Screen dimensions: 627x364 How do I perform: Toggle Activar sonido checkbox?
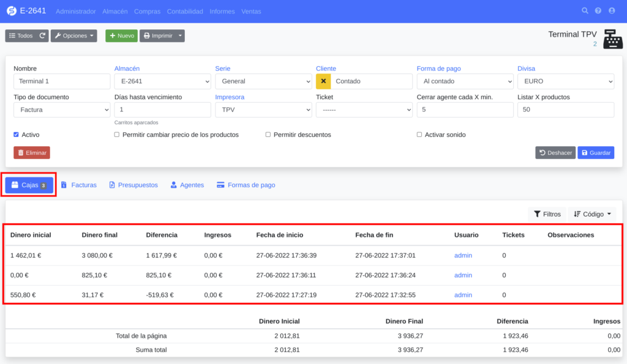[x=419, y=135]
